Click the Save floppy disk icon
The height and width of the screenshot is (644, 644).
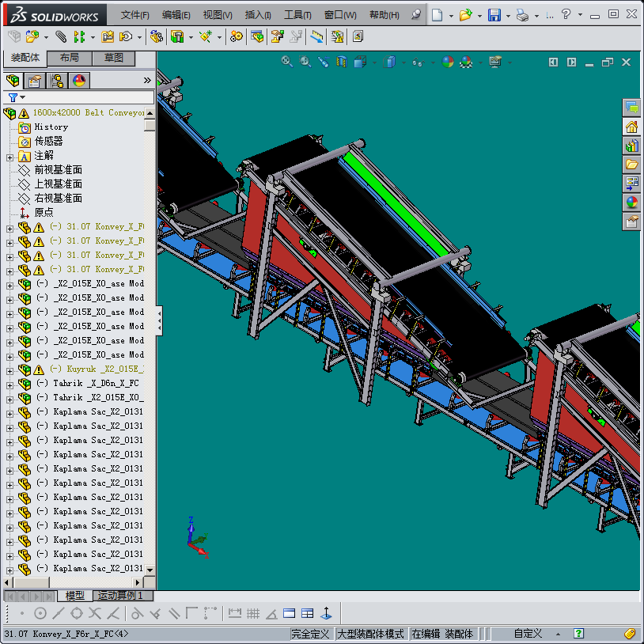[494, 15]
